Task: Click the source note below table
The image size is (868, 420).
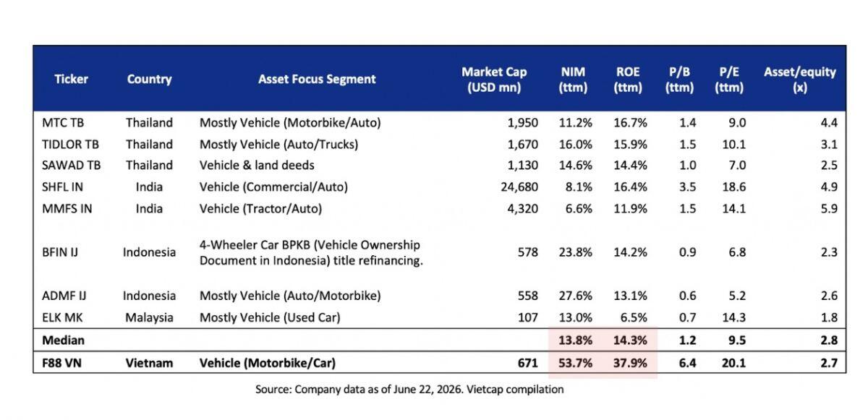Action: (409, 389)
